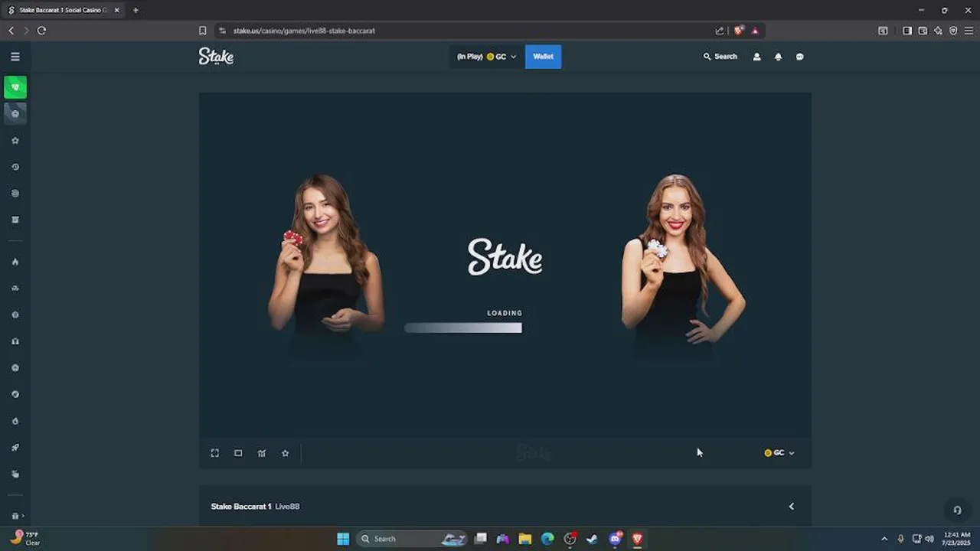Image resolution: width=980 pixels, height=551 pixels.
Task: Open Discord from taskbar
Action: [x=615, y=539]
